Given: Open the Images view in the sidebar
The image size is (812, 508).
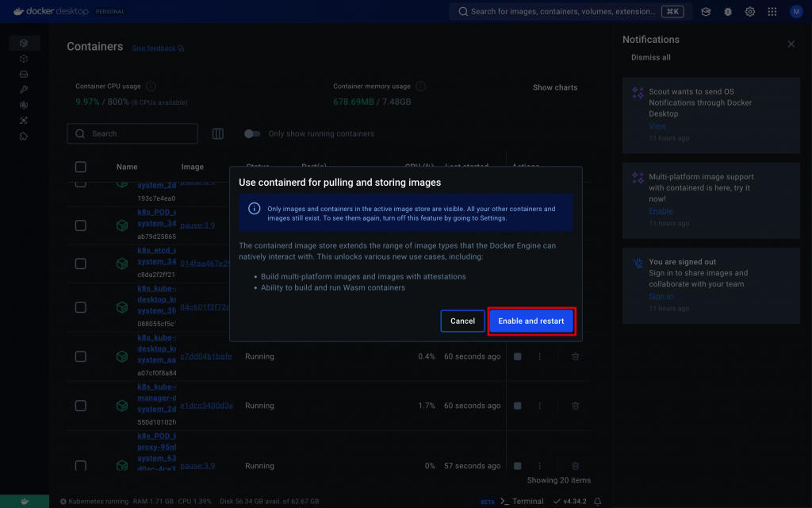Looking at the screenshot, I should click(24, 59).
